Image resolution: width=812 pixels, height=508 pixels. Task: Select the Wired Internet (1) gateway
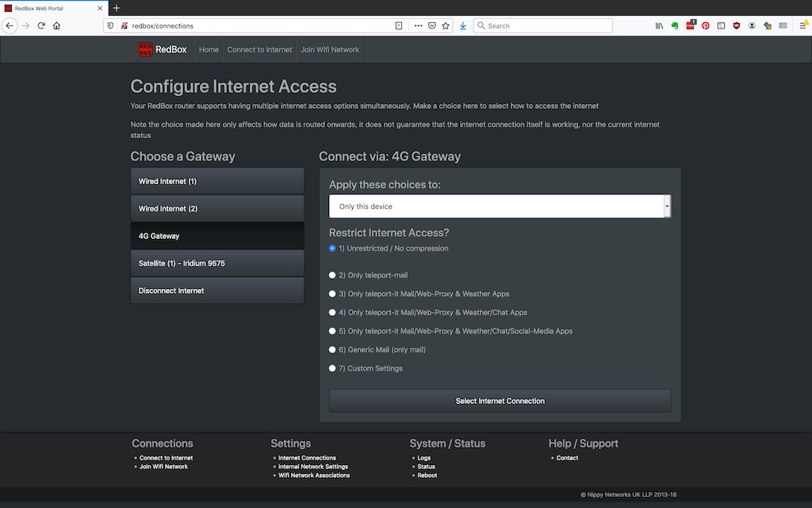click(217, 182)
